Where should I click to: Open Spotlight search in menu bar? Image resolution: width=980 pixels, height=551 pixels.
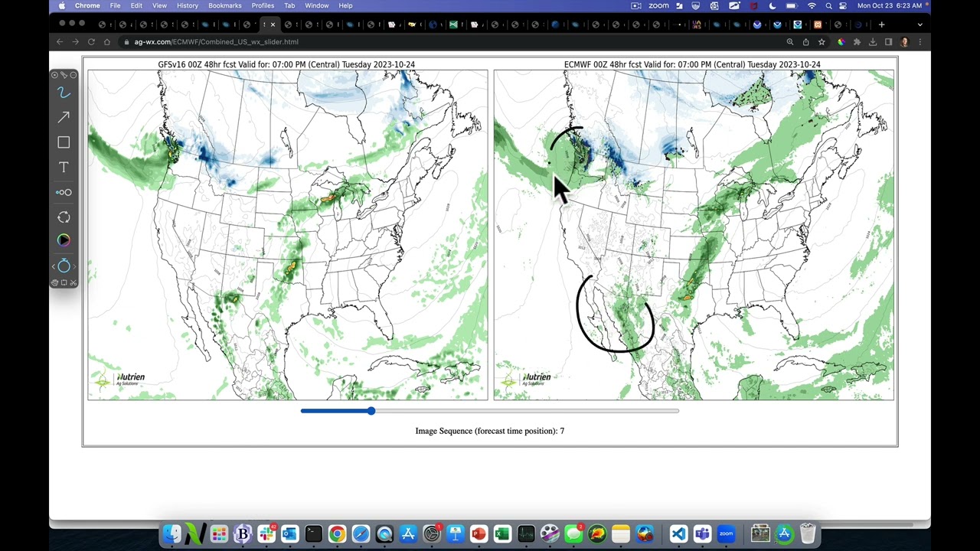coord(828,5)
